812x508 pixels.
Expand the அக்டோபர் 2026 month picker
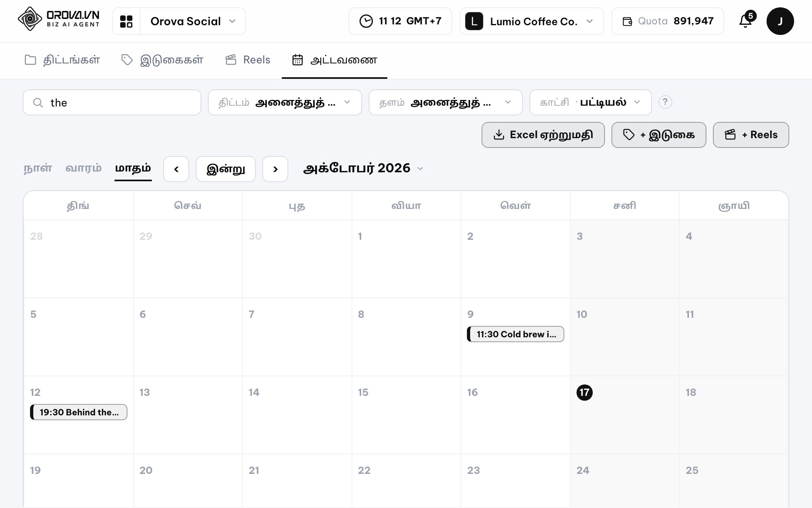[x=363, y=168]
